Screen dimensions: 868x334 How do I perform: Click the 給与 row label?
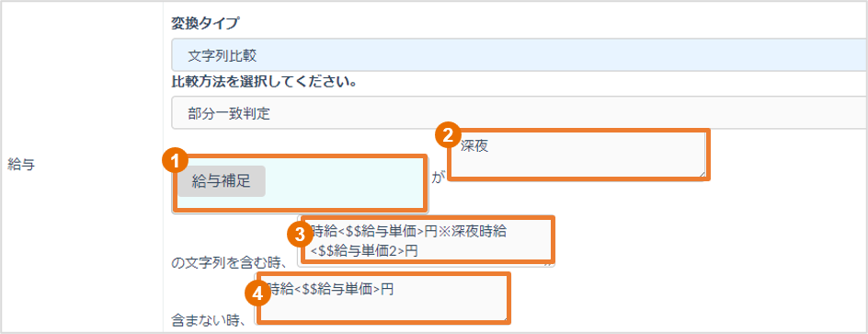(x=21, y=165)
